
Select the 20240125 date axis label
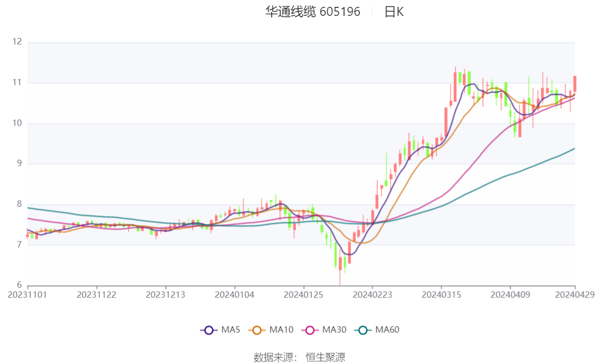pos(303,295)
